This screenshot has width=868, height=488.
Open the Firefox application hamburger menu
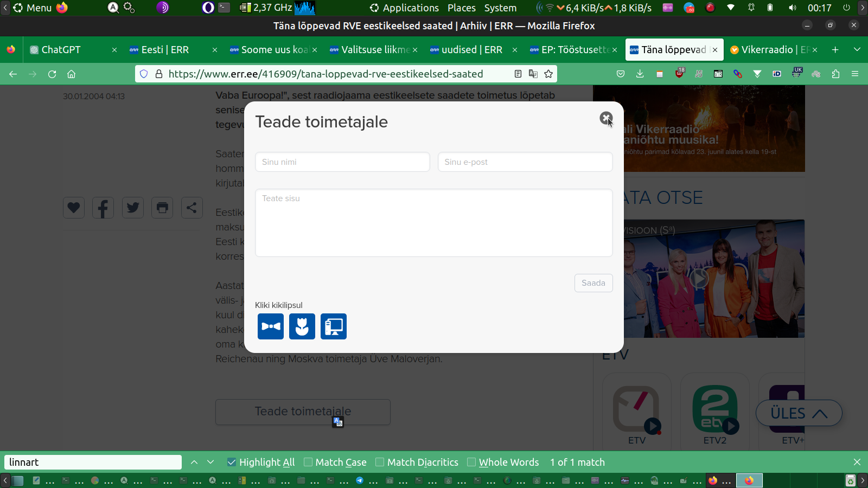coord(855,74)
